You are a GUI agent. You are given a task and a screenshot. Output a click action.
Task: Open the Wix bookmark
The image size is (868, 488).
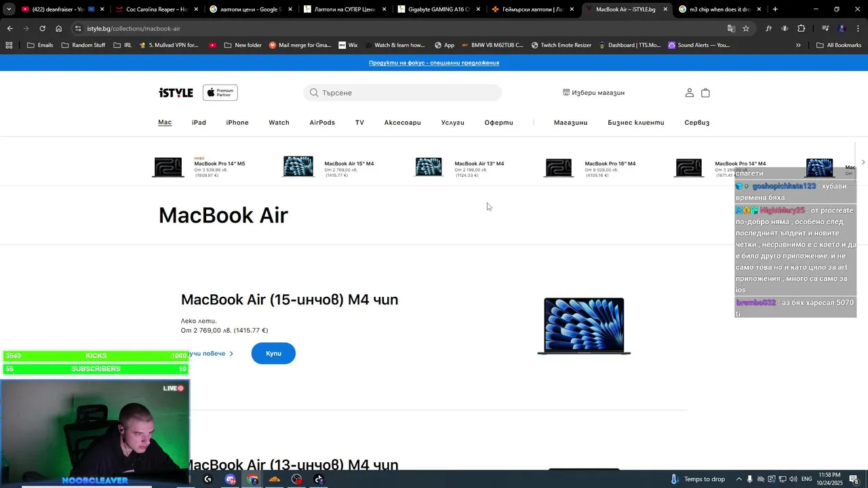pos(348,45)
